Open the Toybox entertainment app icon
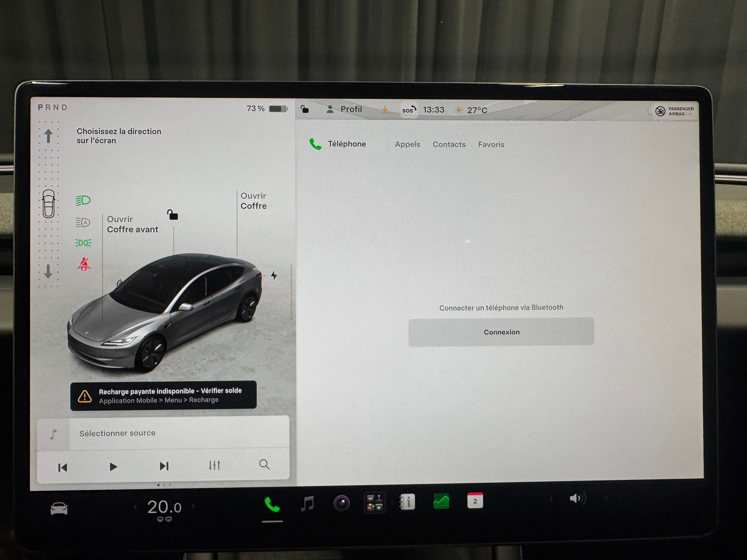Viewport: 747px width, 560px height. pos(375,502)
